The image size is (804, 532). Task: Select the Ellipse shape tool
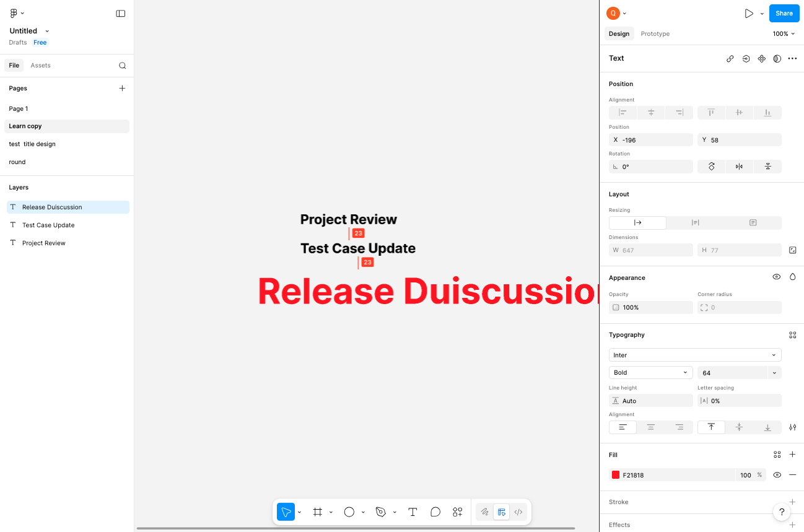tap(349, 512)
